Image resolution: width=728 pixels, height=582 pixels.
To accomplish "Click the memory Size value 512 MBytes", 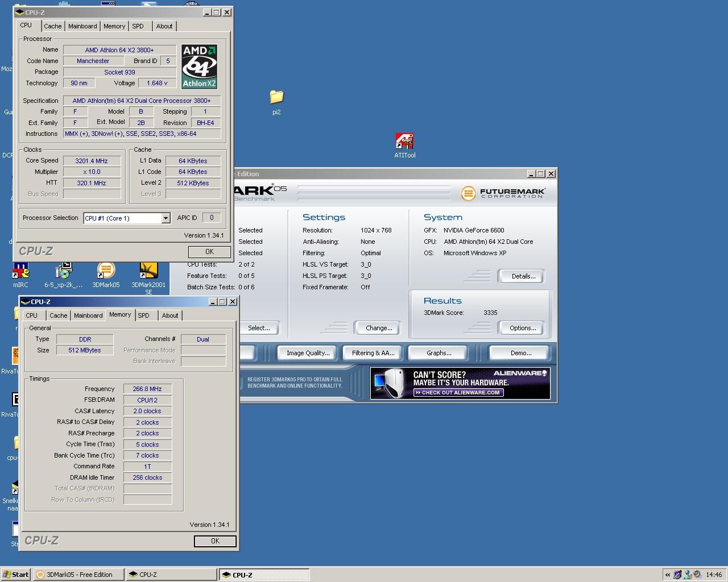I will coord(85,350).
